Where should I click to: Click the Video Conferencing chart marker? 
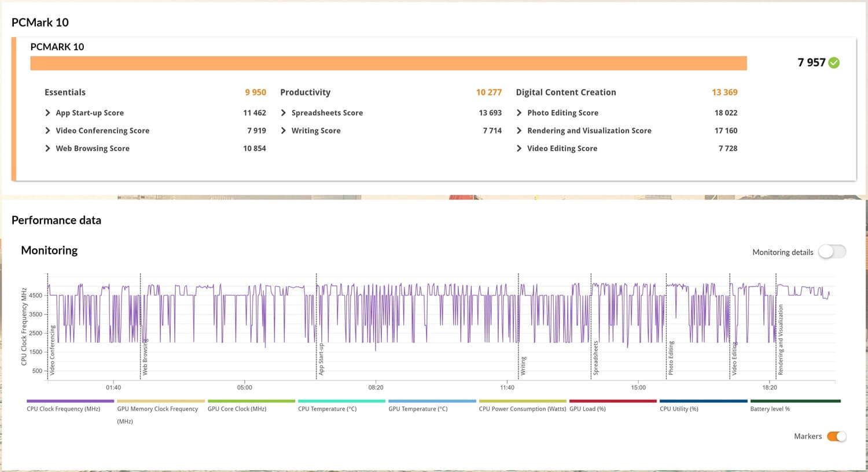(52, 350)
